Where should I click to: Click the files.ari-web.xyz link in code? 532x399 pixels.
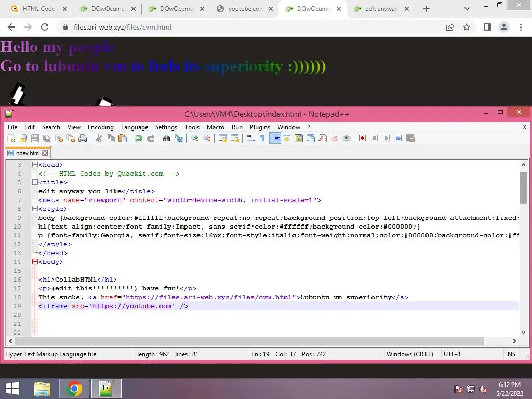click(209, 297)
